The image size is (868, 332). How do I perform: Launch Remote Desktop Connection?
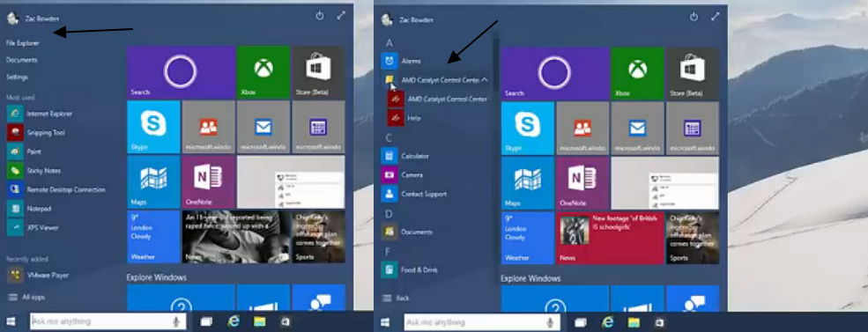pos(56,190)
